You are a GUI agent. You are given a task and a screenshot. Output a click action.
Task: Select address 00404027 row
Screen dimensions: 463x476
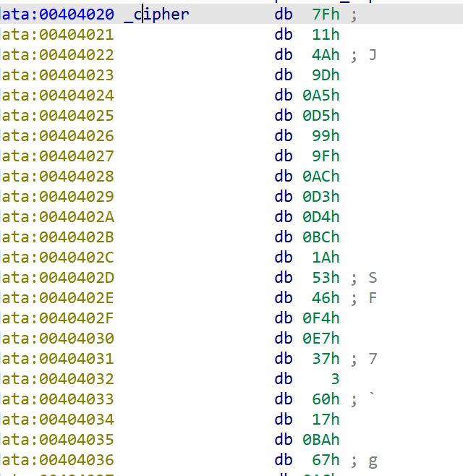58,156
